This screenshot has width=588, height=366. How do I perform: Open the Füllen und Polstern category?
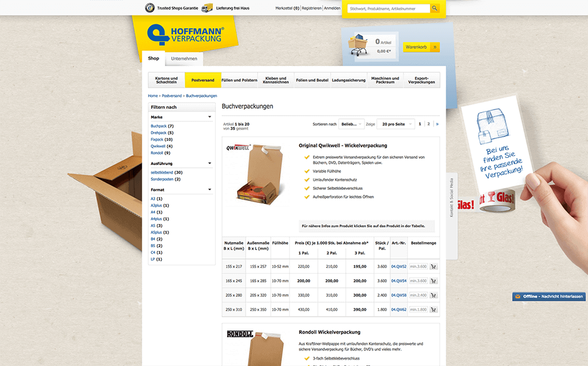(x=239, y=80)
